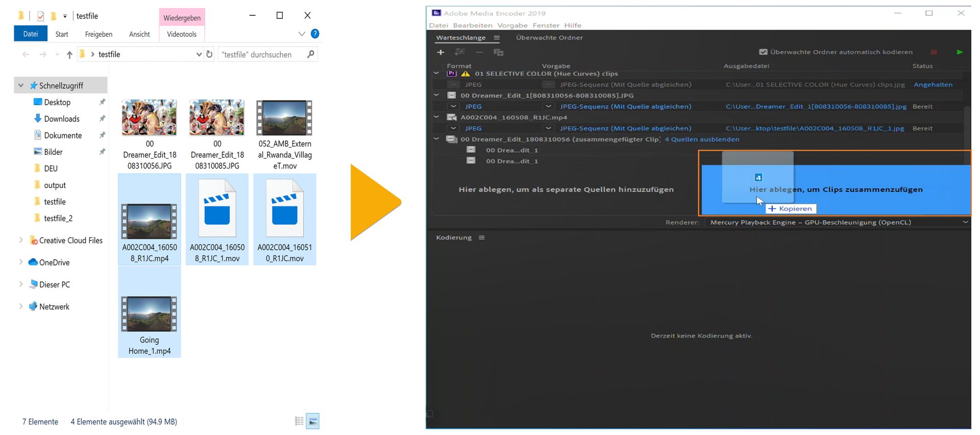Open Media Encoder Fenster menu
This screenshot has width=980, height=435.
(546, 25)
